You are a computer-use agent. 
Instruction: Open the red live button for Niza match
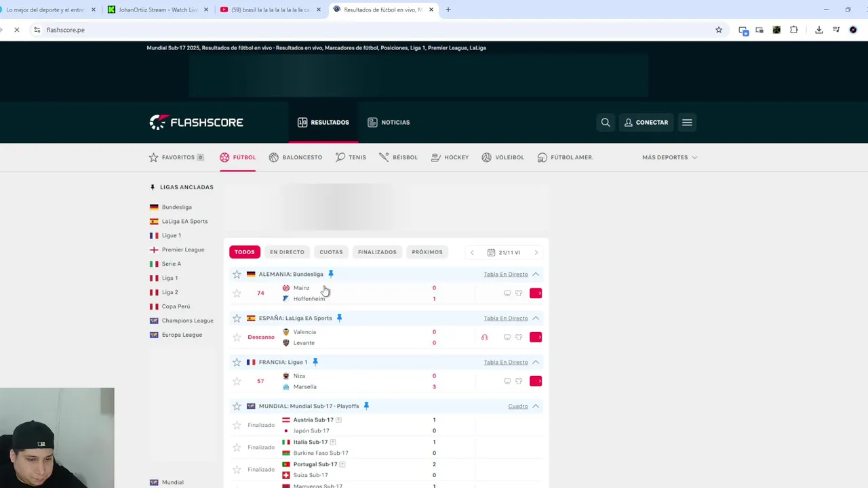tap(536, 381)
